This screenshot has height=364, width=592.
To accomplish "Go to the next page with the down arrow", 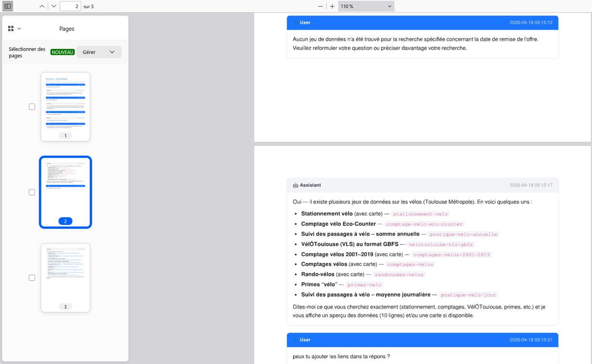I will 53,6.
